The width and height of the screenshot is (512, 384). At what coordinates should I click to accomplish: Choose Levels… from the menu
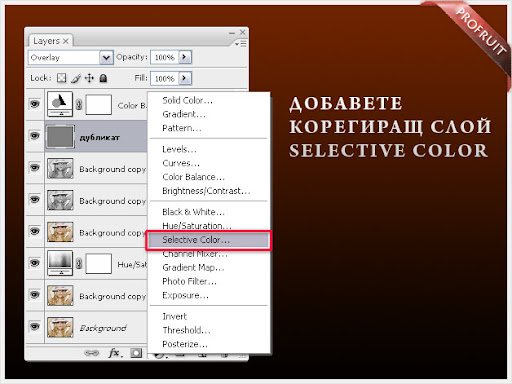click(179, 149)
